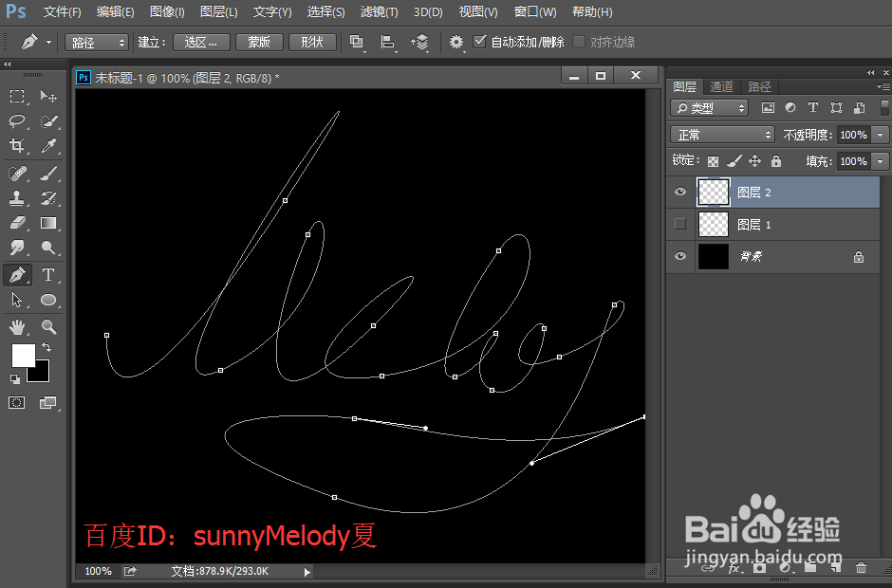
Task: Select the Rectangular Marquee tool
Action: 17,96
